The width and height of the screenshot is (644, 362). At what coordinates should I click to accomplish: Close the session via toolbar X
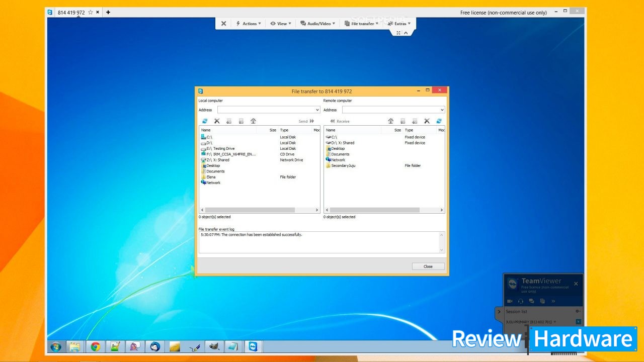point(223,24)
